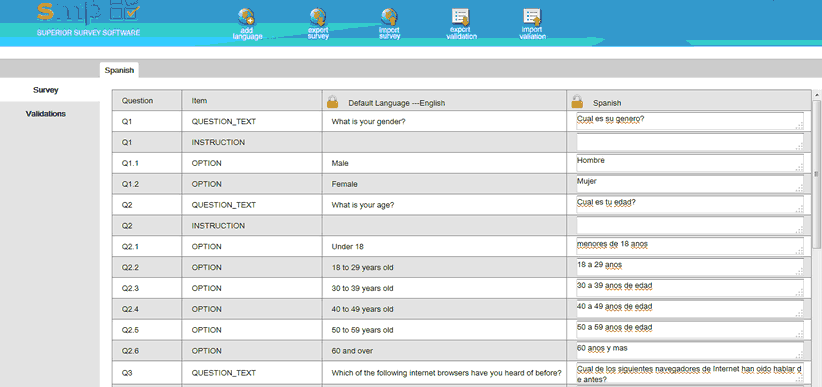Image resolution: width=822 pixels, height=387 pixels.
Task: Click 'What is your age?' cell
Action: pos(444,205)
